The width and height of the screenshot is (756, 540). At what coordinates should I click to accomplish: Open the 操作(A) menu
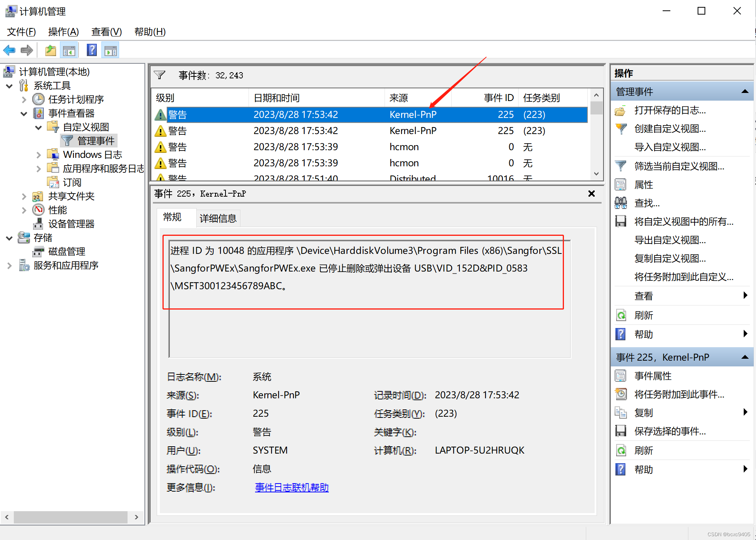(x=63, y=32)
